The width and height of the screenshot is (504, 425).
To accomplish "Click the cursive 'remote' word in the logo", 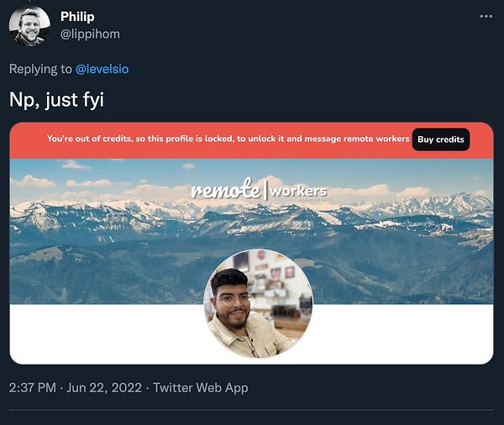I will (x=226, y=190).
